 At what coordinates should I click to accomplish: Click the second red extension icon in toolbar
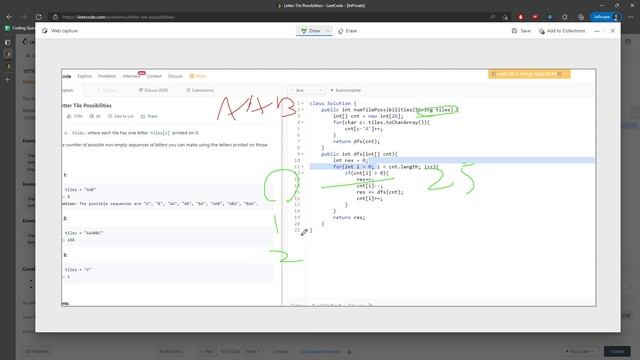click(535, 17)
